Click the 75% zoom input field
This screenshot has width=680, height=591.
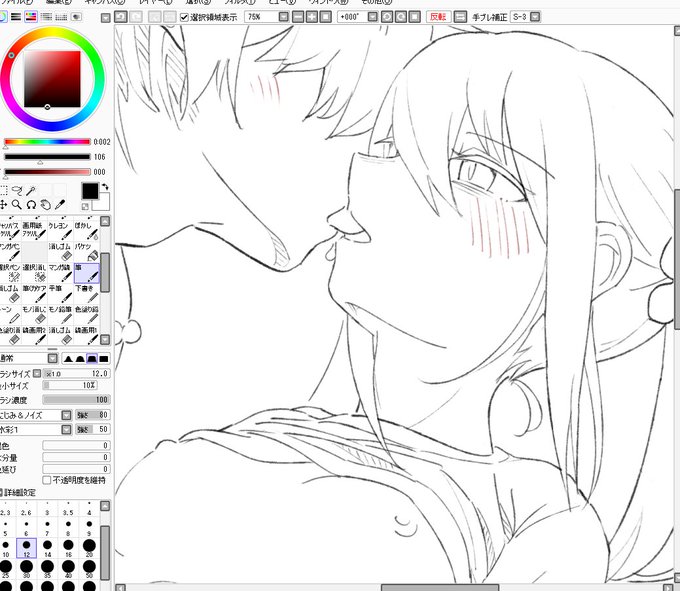point(262,17)
